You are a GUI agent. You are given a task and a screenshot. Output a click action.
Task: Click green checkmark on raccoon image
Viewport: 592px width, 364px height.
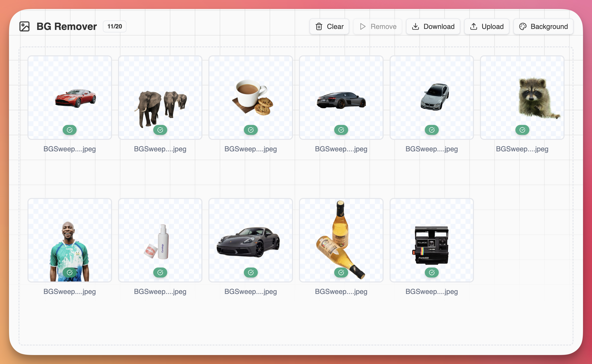tap(522, 130)
